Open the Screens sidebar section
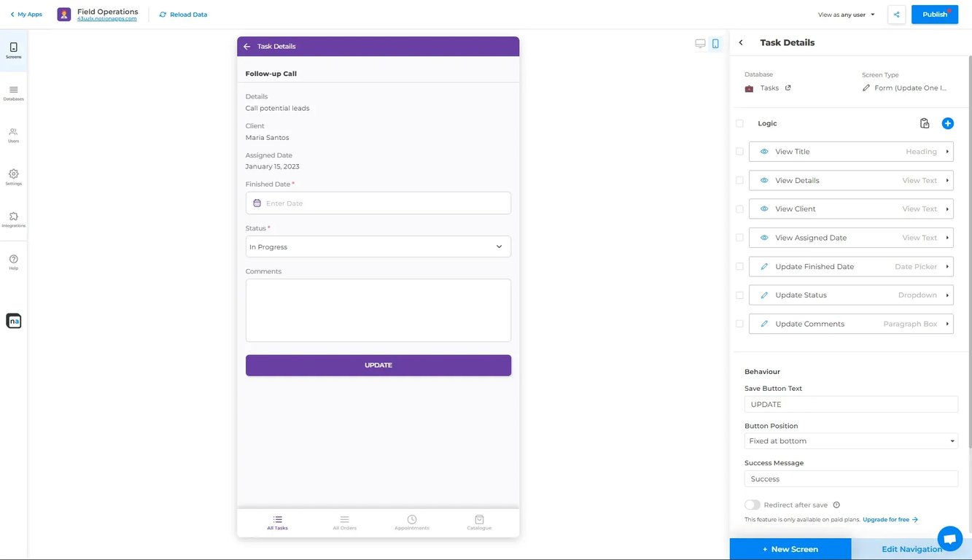972x560 pixels. [13, 50]
